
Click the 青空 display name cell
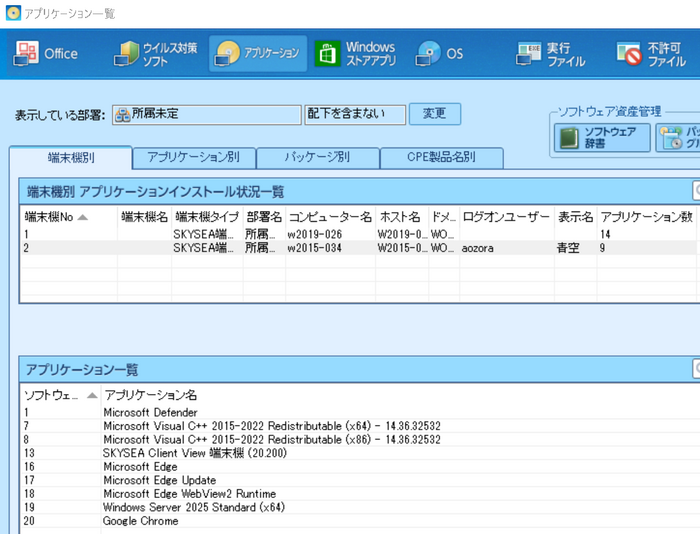click(x=575, y=248)
